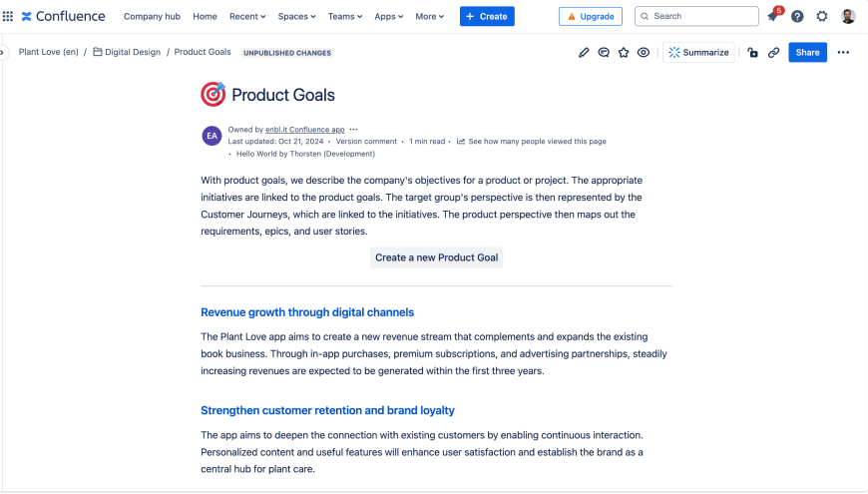
Task: Click the pencil edit page icon
Action: [584, 53]
